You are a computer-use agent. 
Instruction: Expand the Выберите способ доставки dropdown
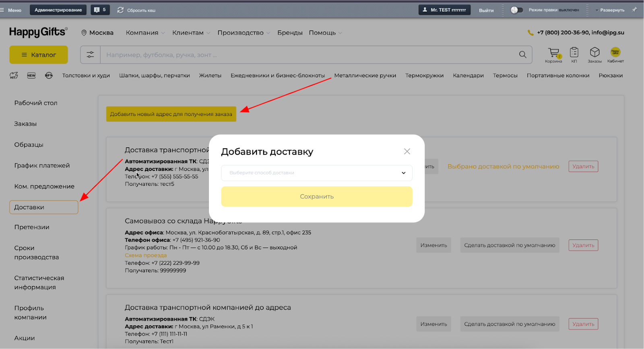click(316, 173)
